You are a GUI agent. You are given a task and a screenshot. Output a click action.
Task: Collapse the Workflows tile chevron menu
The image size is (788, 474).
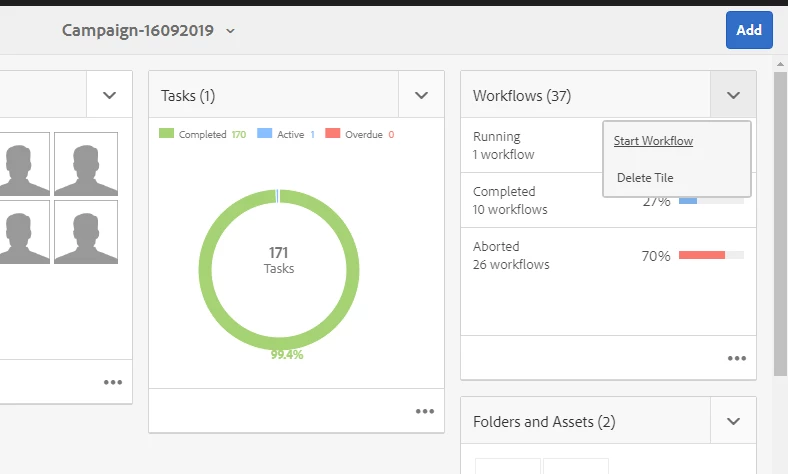pyautogui.click(x=733, y=95)
